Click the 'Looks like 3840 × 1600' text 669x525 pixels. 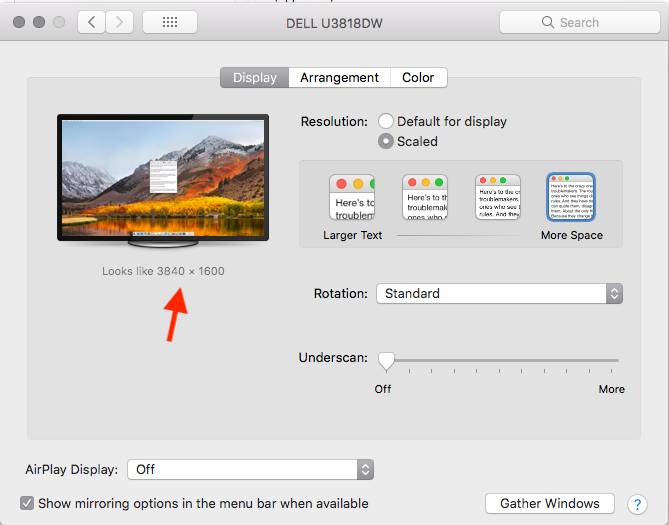pyautogui.click(x=163, y=271)
